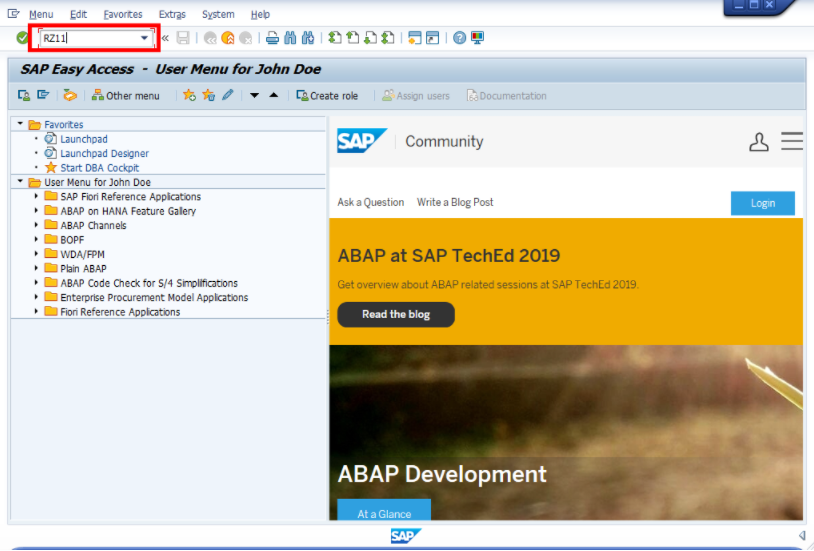Open the Community hamburger menu

tap(792, 141)
